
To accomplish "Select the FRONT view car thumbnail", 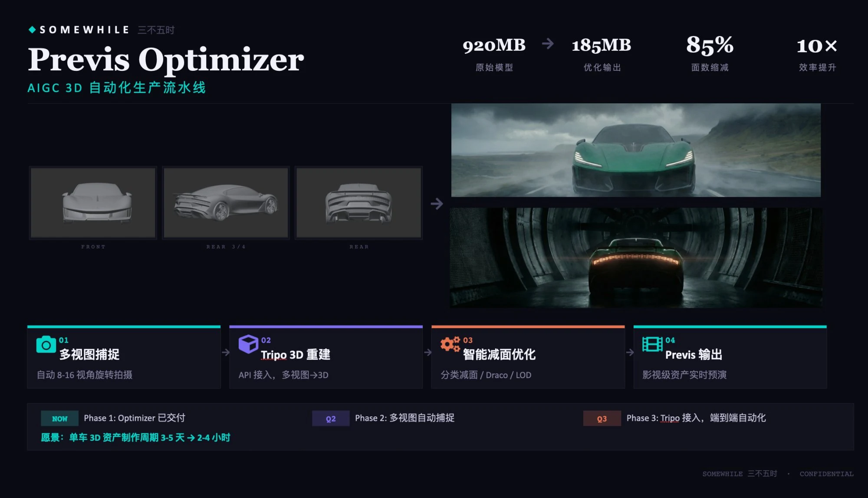I will 93,203.
